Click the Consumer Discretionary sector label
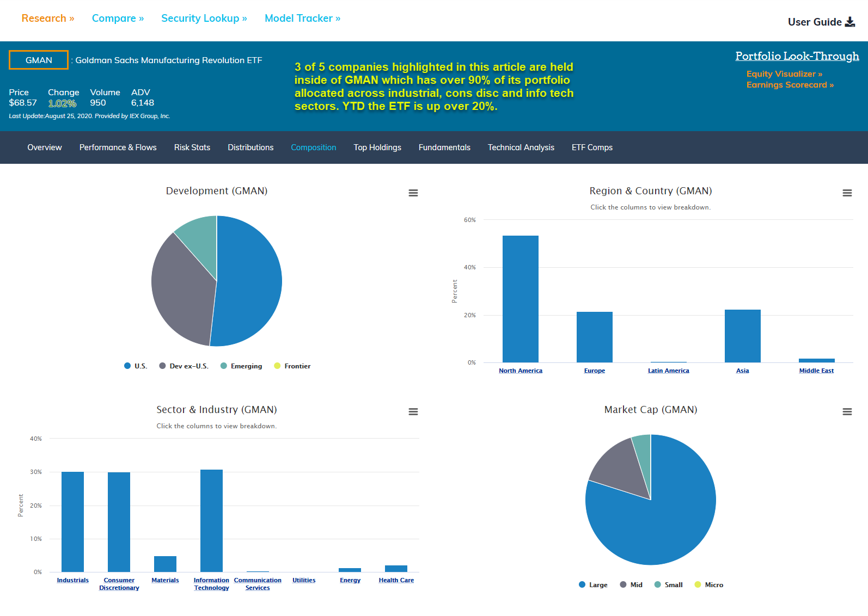This screenshot has width=868, height=616. 119,584
